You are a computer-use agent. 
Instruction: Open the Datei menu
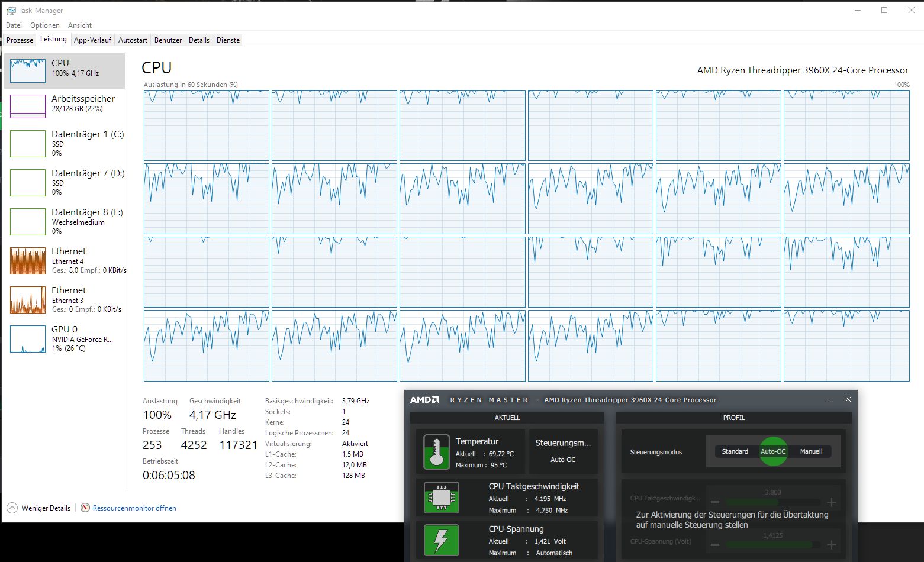pyautogui.click(x=14, y=25)
